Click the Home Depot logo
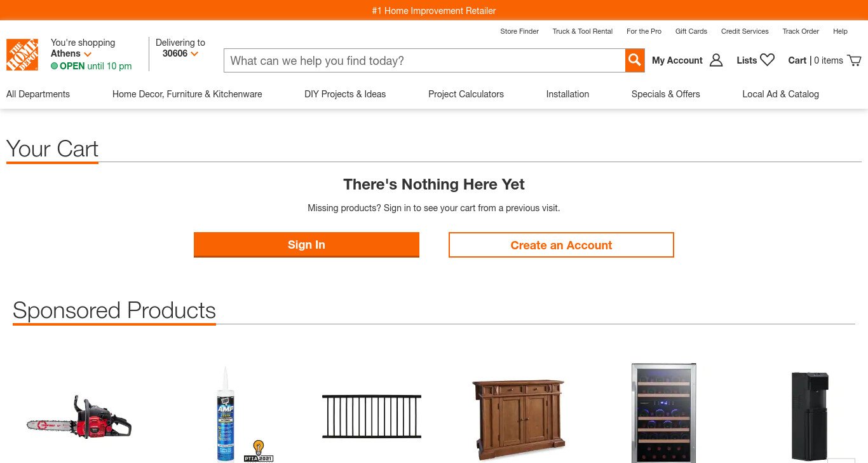This screenshot has width=868, height=463. 22,55
